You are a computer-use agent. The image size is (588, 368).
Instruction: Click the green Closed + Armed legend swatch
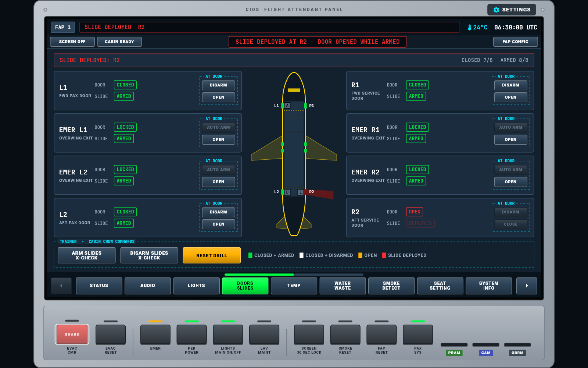pyautogui.click(x=251, y=255)
